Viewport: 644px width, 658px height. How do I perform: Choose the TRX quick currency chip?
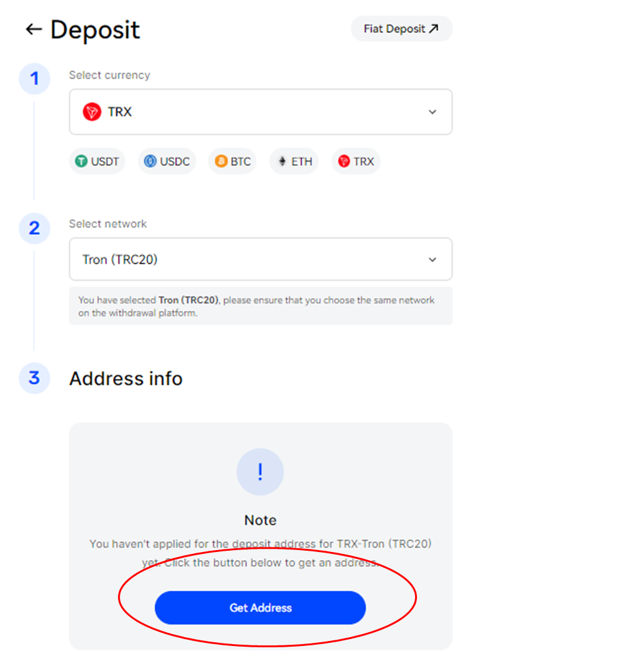pos(356,161)
